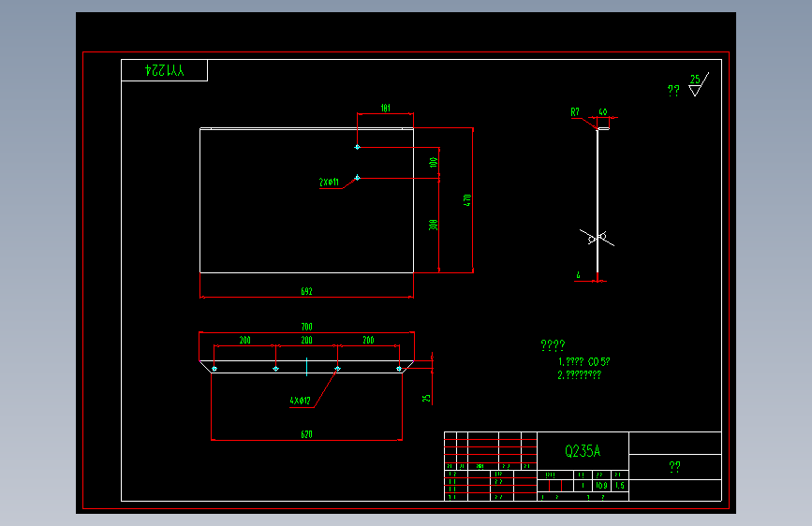
Task: Select the 692 width dimension text
Action: 306,291
